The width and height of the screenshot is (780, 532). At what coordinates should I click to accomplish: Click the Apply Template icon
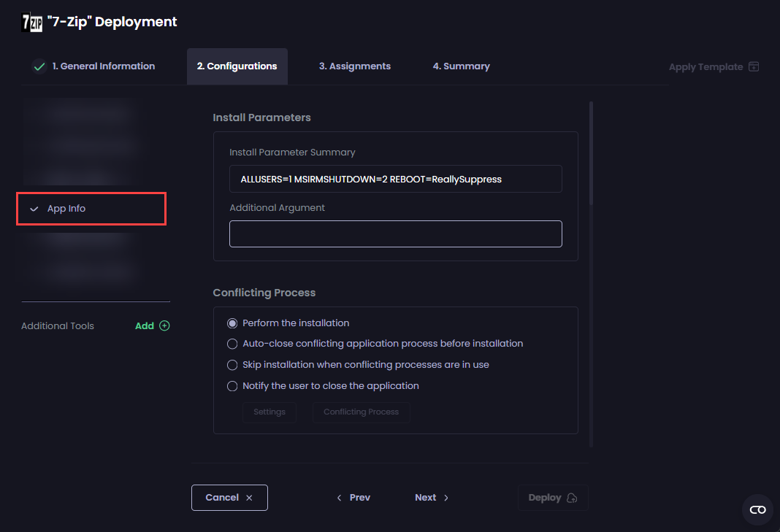coord(754,67)
